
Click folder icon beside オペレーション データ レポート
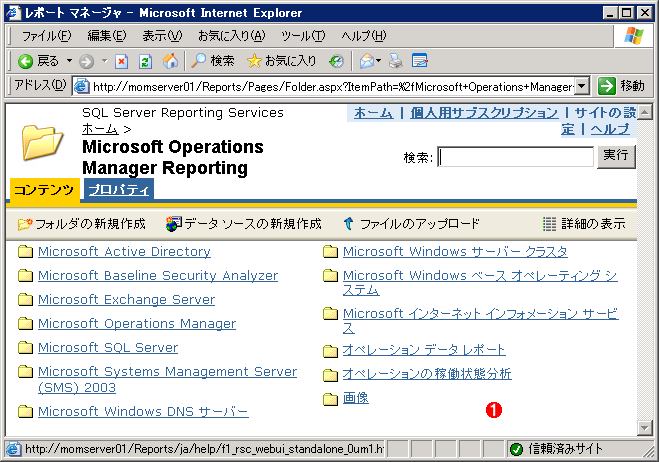[x=330, y=351]
